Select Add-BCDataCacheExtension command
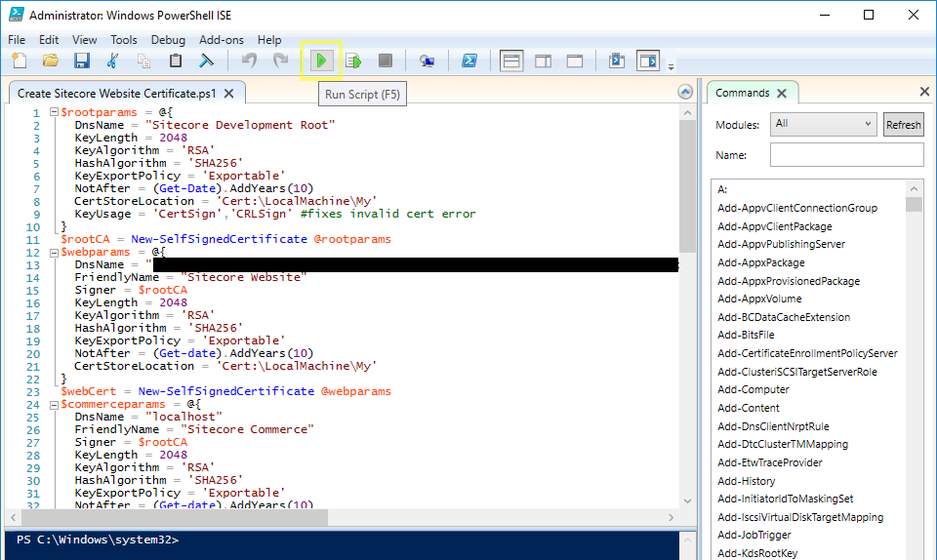This screenshot has height=560, width=937. [x=784, y=317]
